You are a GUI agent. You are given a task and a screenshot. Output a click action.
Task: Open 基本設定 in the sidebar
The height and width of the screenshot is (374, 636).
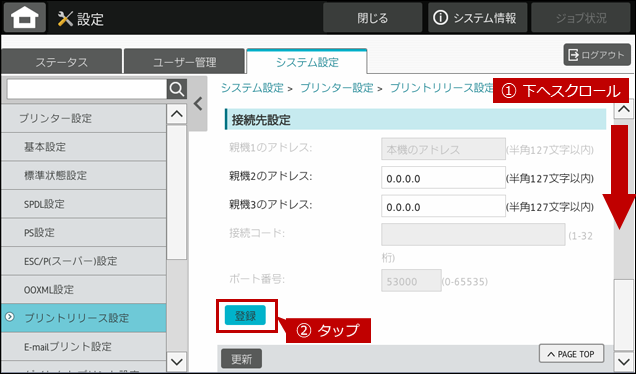pos(84,147)
